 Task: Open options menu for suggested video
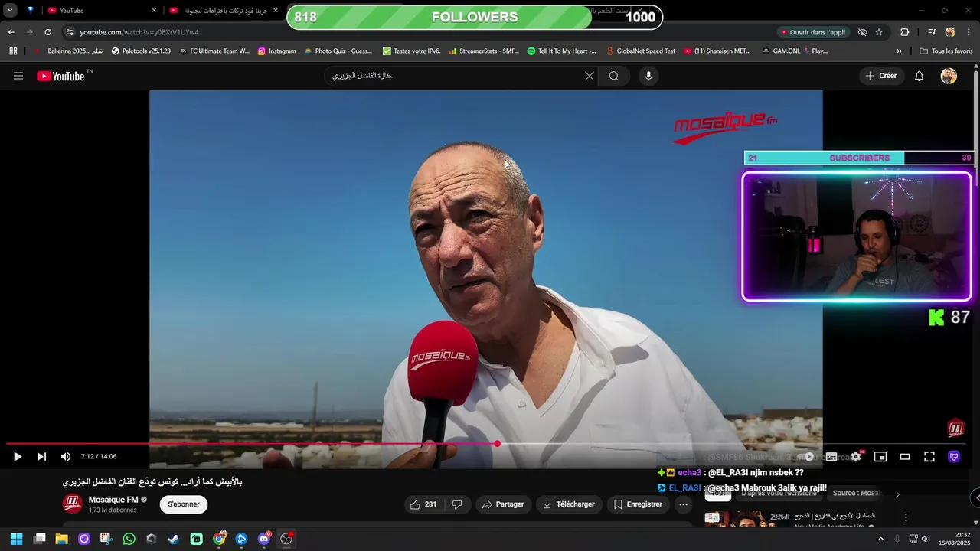click(906, 517)
